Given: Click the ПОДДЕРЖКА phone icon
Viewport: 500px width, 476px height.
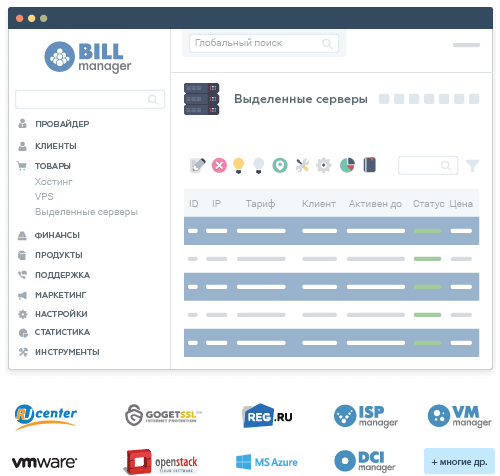Looking at the screenshot, I should point(22,275).
